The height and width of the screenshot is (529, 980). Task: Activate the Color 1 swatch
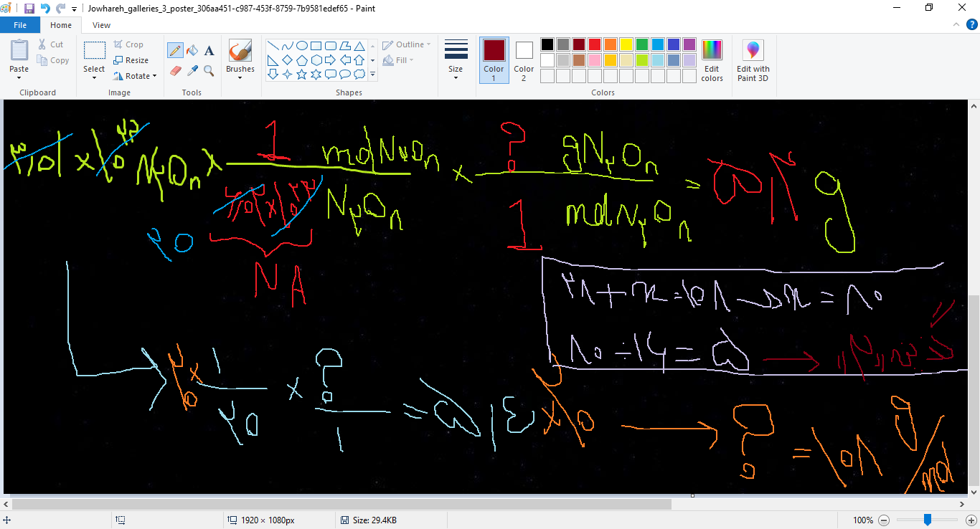click(494, 60)
